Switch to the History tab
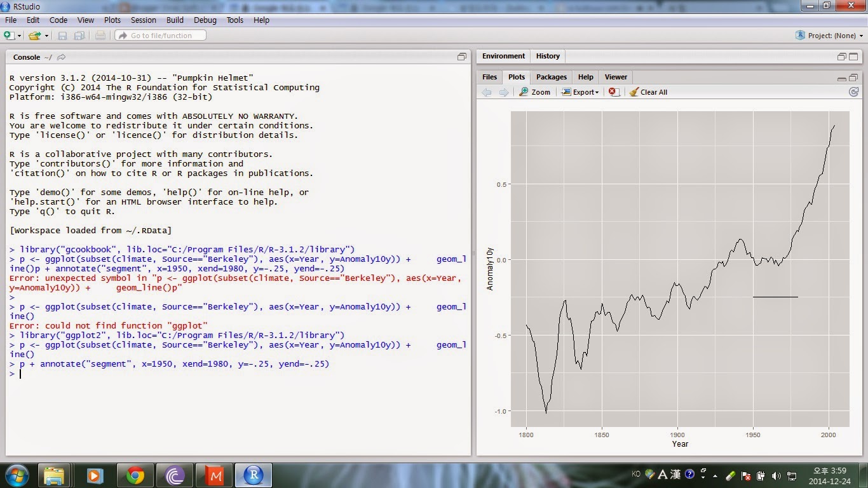 548,56
